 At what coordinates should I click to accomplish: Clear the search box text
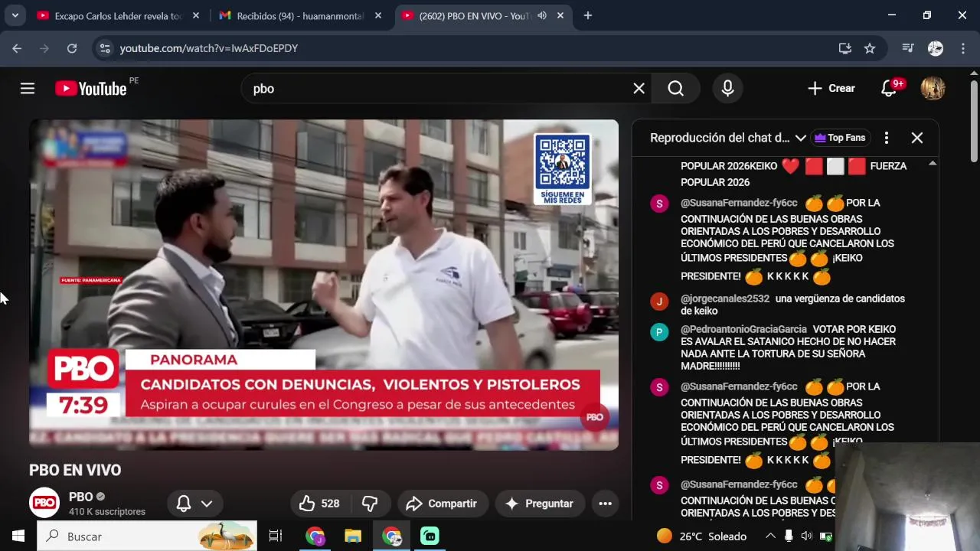coord(639,89)
